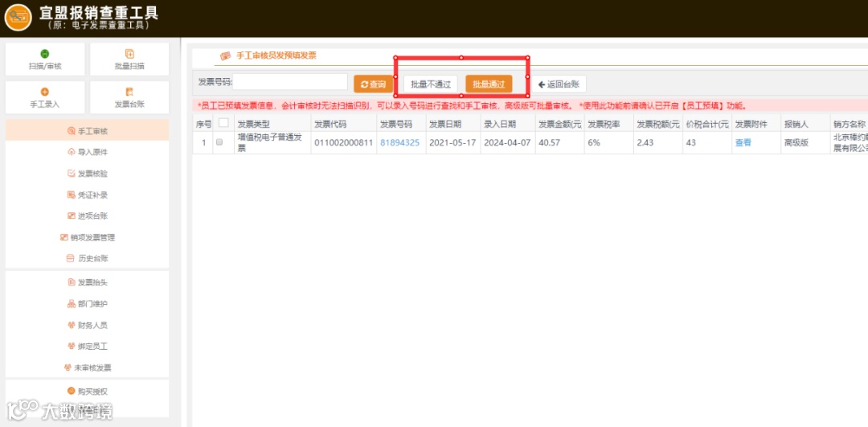This screenshot has height=427, width=868.
Task: Click the 发票税率 column header
Action: 604,124
